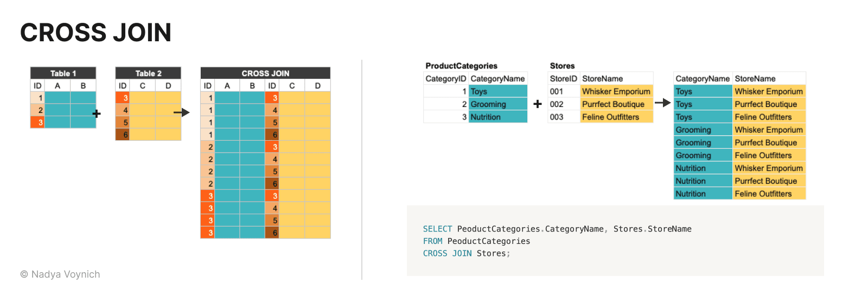Screen dimensions: 868x295
Task: Click the Stores table label
Action: point(562,66)
